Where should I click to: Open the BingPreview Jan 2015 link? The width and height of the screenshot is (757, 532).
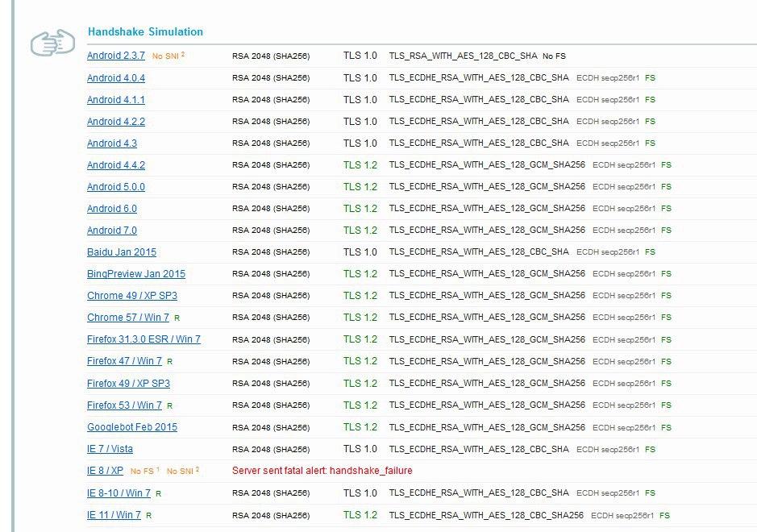pyautogui.click(x=136, y=273)
